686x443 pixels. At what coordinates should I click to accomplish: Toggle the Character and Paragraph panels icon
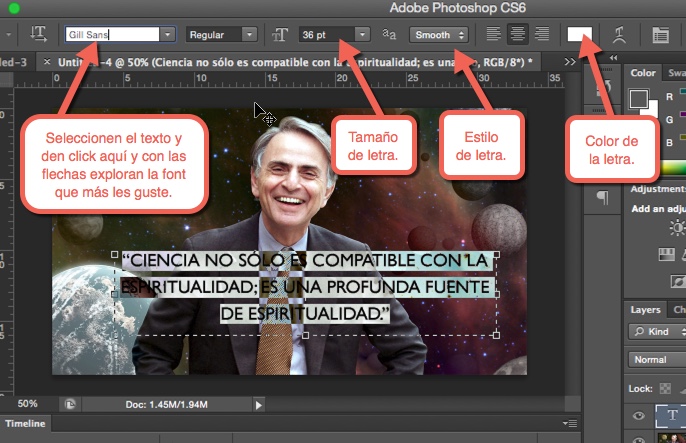661,34
